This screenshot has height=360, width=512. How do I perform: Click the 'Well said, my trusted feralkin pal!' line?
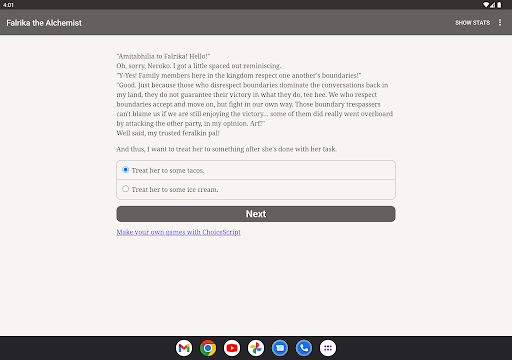168,133
